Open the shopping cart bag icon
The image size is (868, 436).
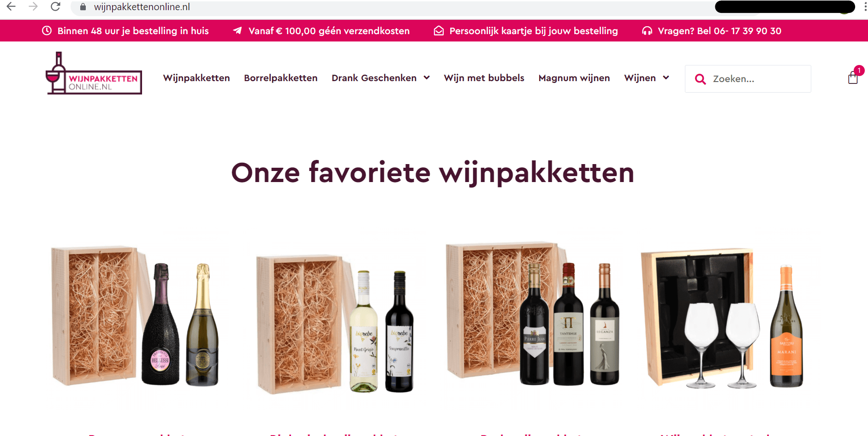(x=853, y=78)
